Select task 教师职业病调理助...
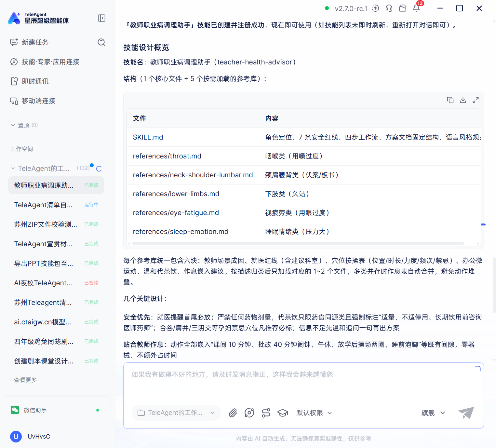 (x=56, y=185)
